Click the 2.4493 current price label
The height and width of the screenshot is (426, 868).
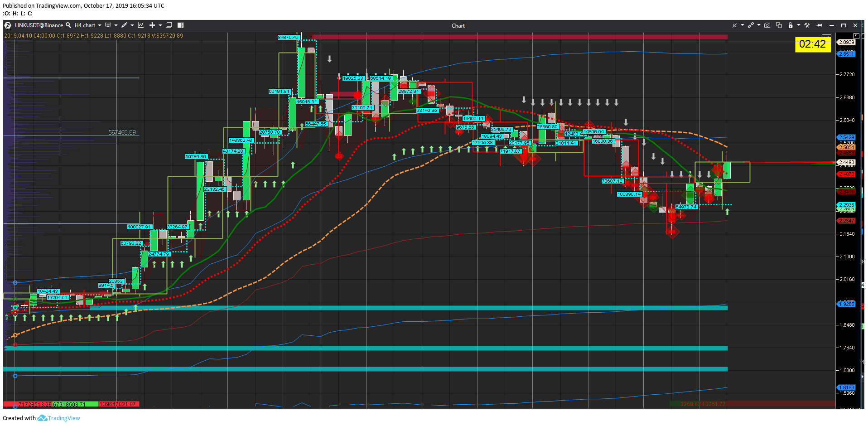click(x=846, y=162)
